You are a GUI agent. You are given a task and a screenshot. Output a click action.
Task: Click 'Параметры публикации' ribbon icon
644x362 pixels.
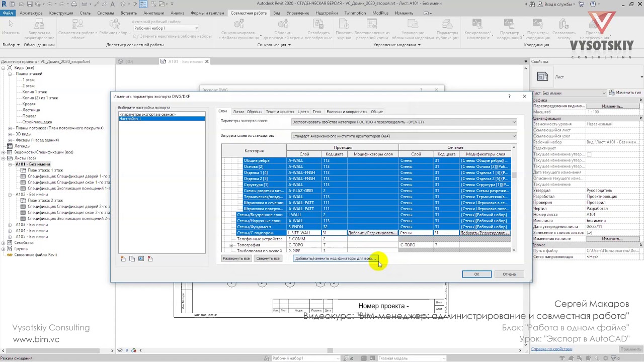click(x=447, y=24)
